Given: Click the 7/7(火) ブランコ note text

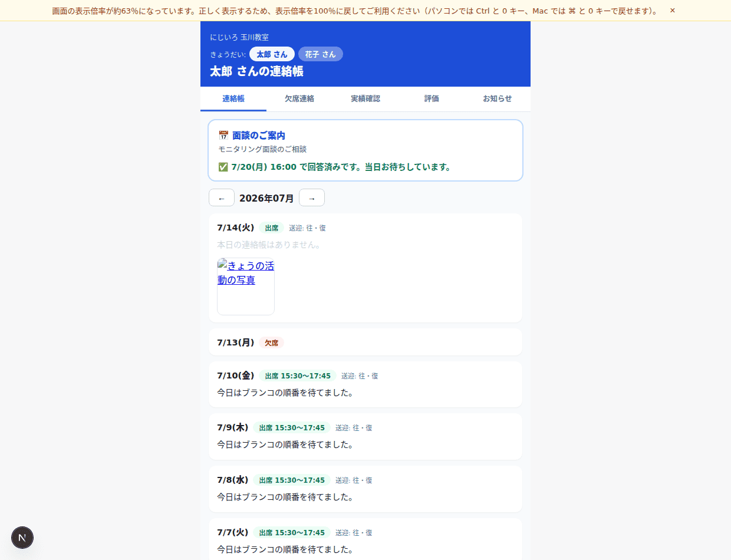Looking at the screenshot, I should [285, 549].
